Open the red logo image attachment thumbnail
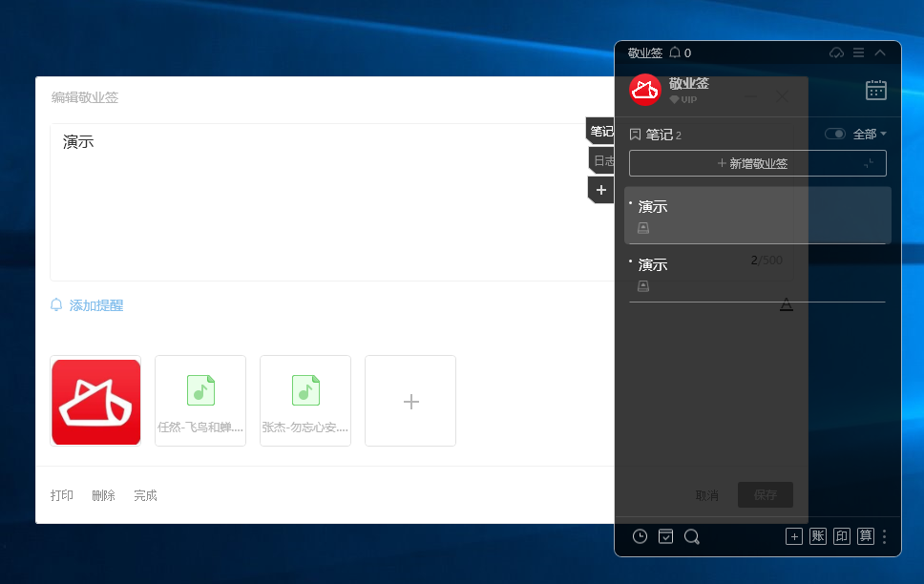Viewport: 924px width, 584px height. pyautogui.click(x=95, y=402)
